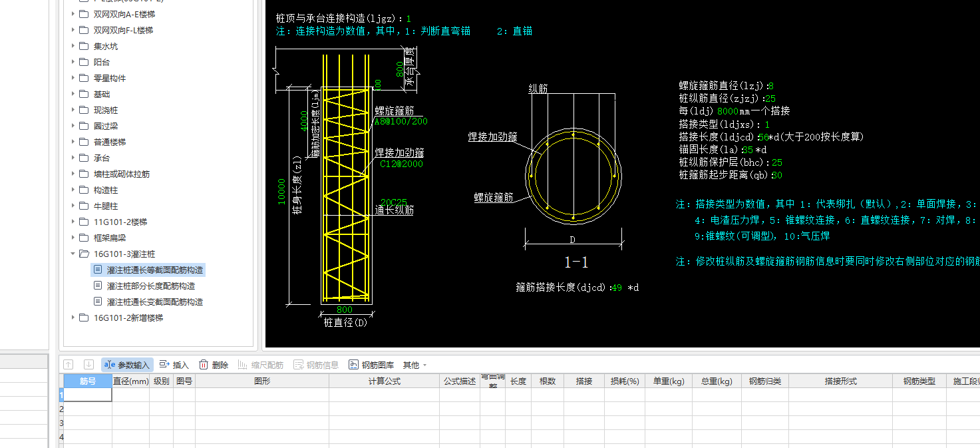This screenshot has width=980, height=448.
Task: Click the folder icon next to 阳台
Action: [x=83, y=62]
